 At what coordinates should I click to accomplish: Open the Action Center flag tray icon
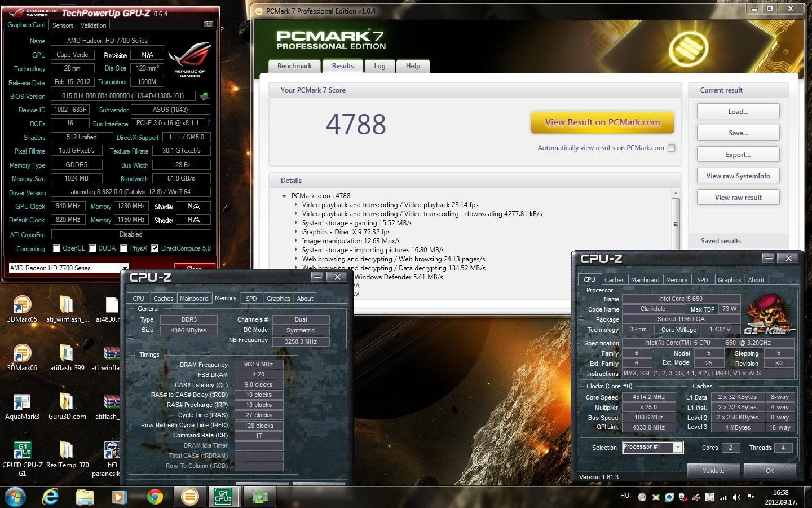click(750, 497)
